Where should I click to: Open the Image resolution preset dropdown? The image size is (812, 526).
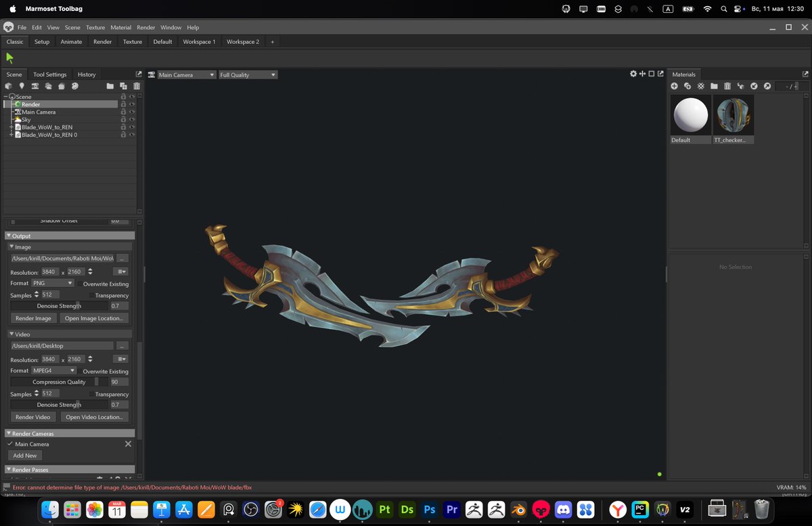pyautogui.click(x=121, y=271)
